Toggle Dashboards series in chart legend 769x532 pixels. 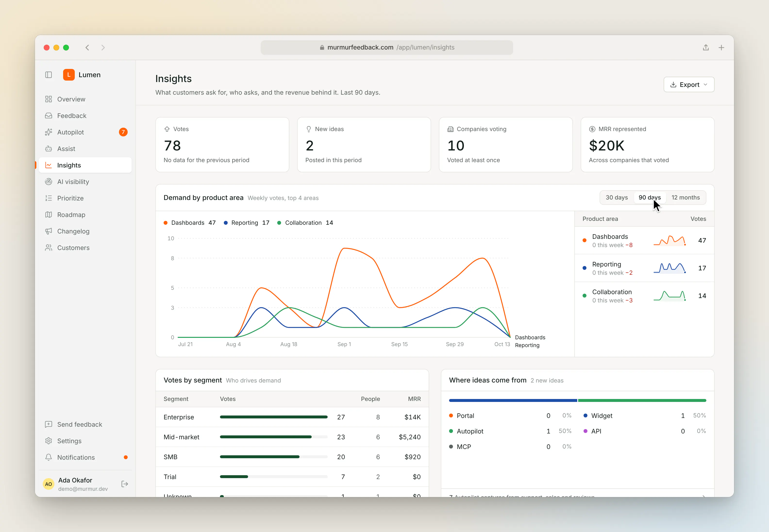[190, 223]
